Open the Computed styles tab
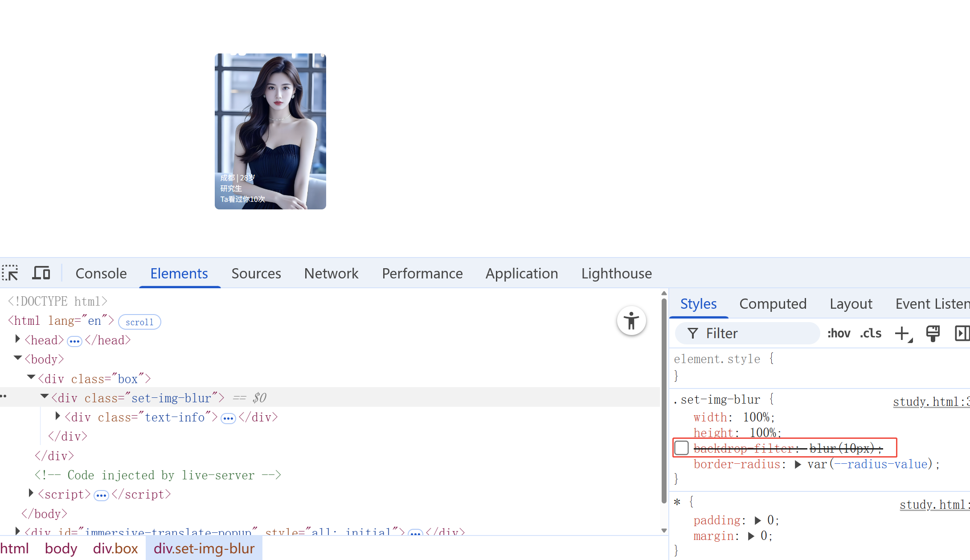 tap(773, 304)
